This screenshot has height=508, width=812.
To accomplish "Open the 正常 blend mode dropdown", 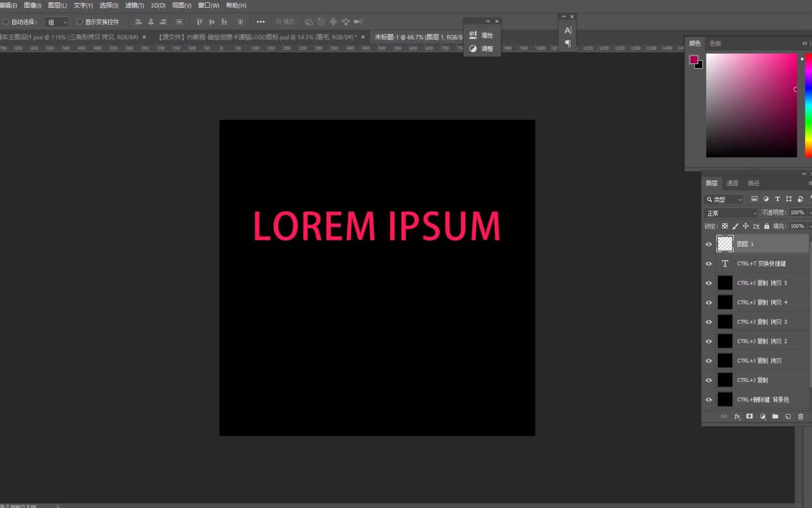I will [x=731, y=213].
